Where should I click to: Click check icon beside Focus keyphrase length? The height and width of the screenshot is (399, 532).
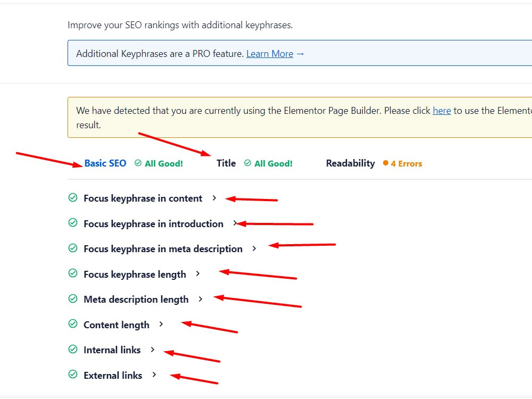click(73, 273)
